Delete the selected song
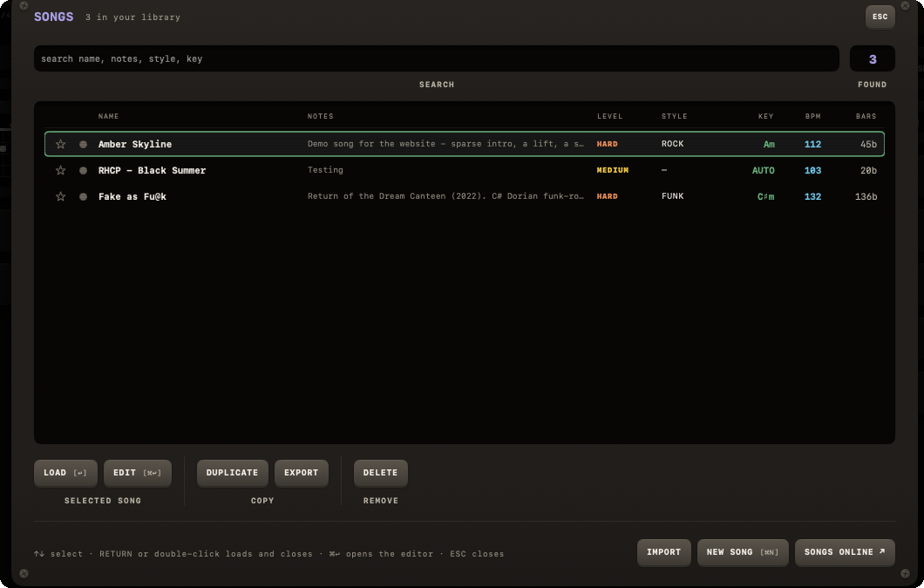Screen dimensions: 924x588 point(380,473)
